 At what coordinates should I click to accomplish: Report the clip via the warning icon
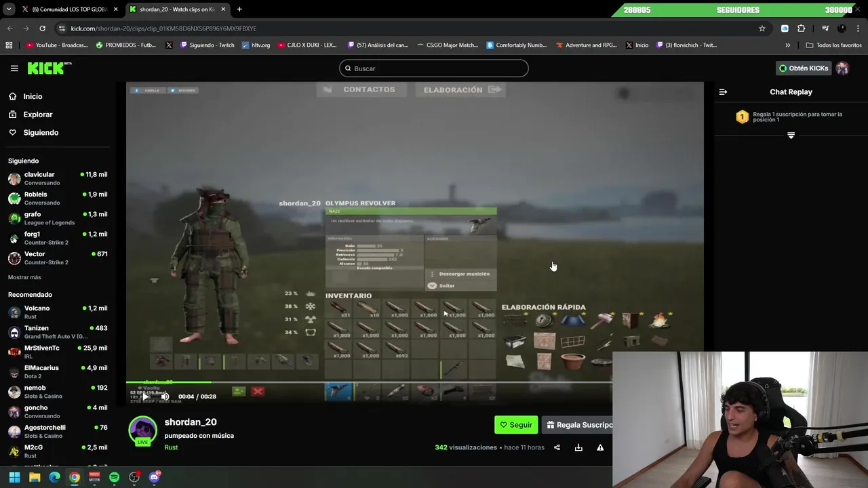tap(600, 447)
